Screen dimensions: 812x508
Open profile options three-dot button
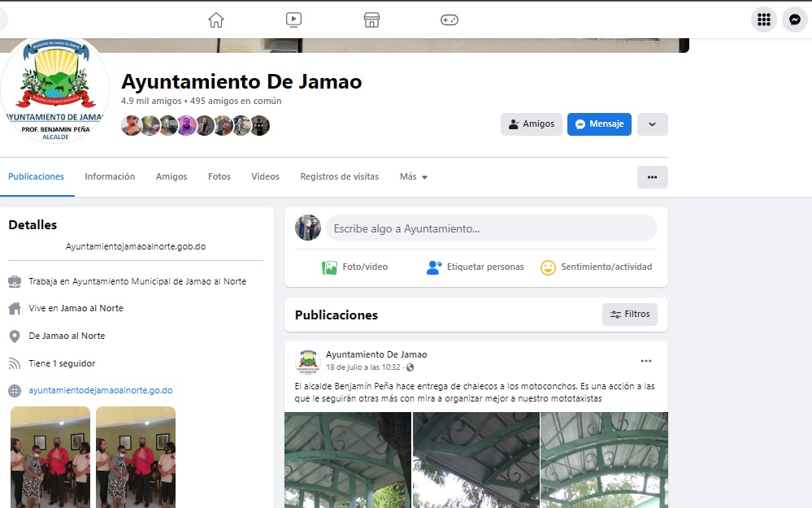click(x=653, y=177)
